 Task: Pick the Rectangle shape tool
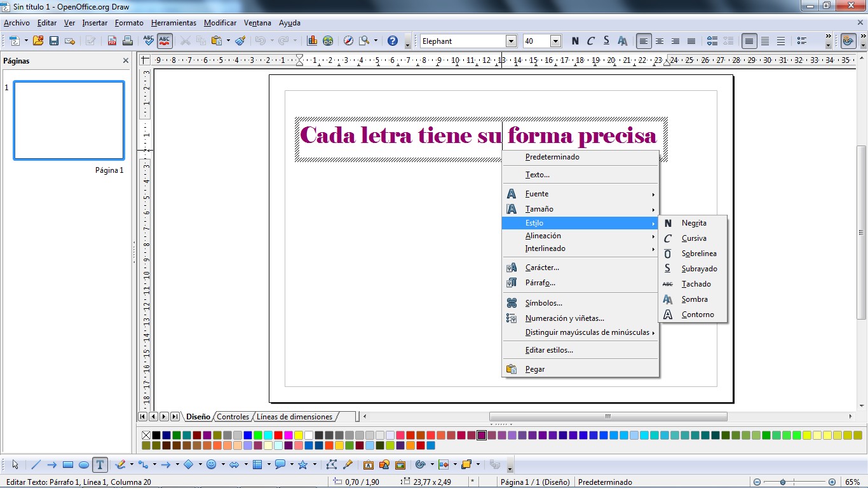pyautogui.click(x=68, y=464)
